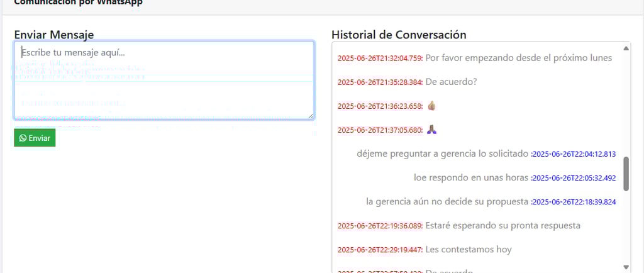Click the WhatsApp icon in Enviar button

point(23,138)
